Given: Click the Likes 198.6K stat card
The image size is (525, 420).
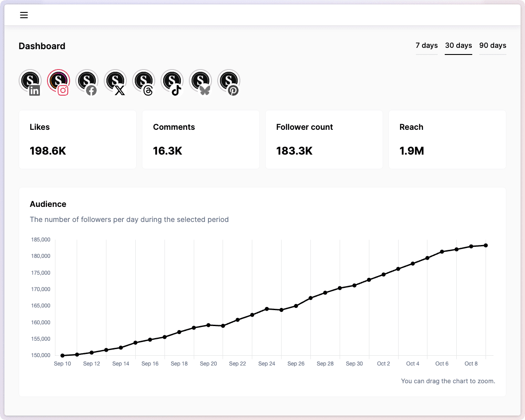Looking at the screenshot, I should (x=78, y=140).
